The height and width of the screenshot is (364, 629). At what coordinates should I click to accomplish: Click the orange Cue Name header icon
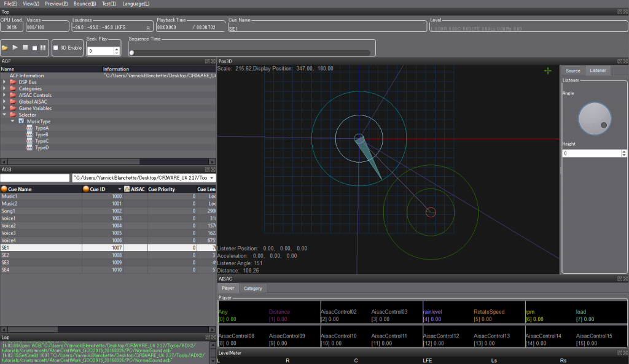(4, 188)
